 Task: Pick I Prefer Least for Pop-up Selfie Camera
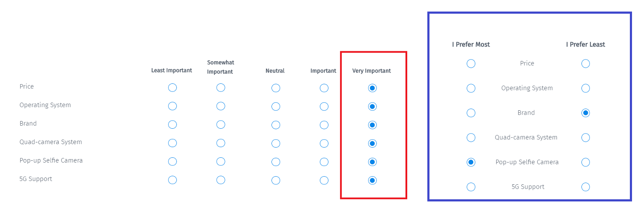tap(586, 162)
